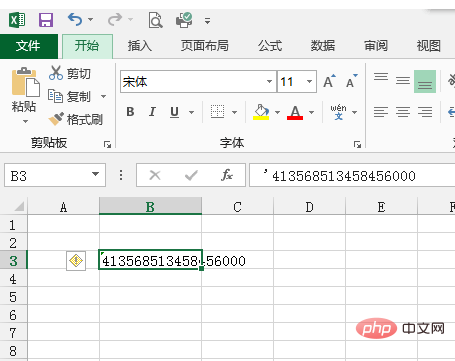455x361 pixels.
Task: Select row 3 header
Action: [13, 261]
